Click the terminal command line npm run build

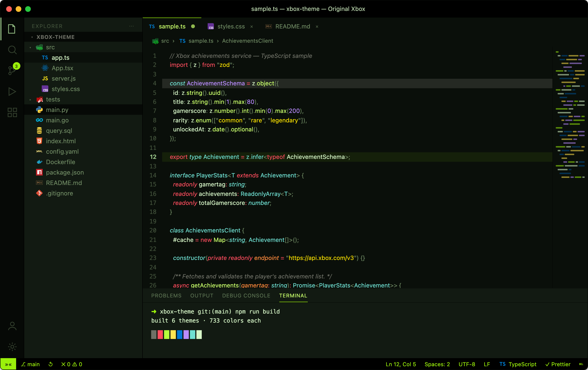pyautogui.click(x=215, y=311)
